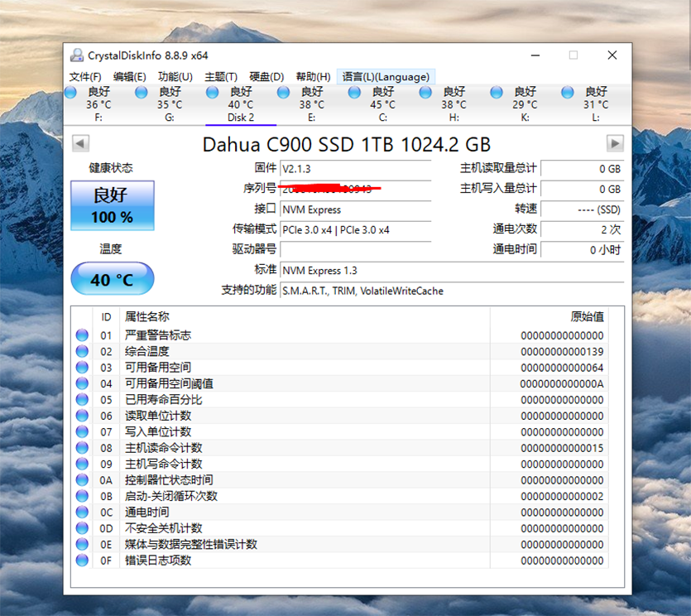
Task: Select the Disk 2 drive tab
Action: [x=241, y=104]
